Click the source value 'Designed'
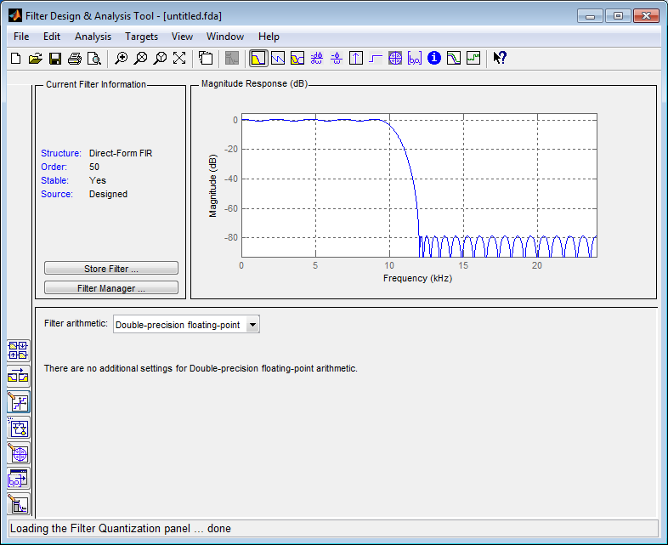Viewport: 668px width, 545px height. (108, 194)
